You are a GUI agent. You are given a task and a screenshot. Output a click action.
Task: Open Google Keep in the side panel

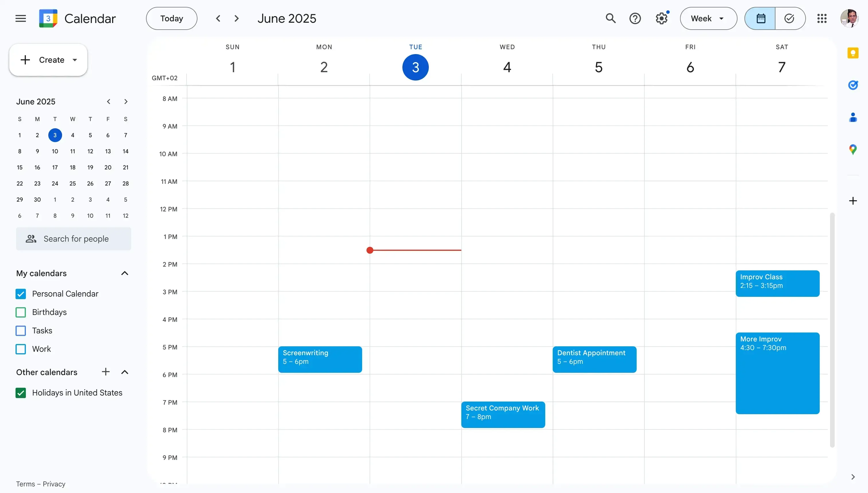(853, 53)
